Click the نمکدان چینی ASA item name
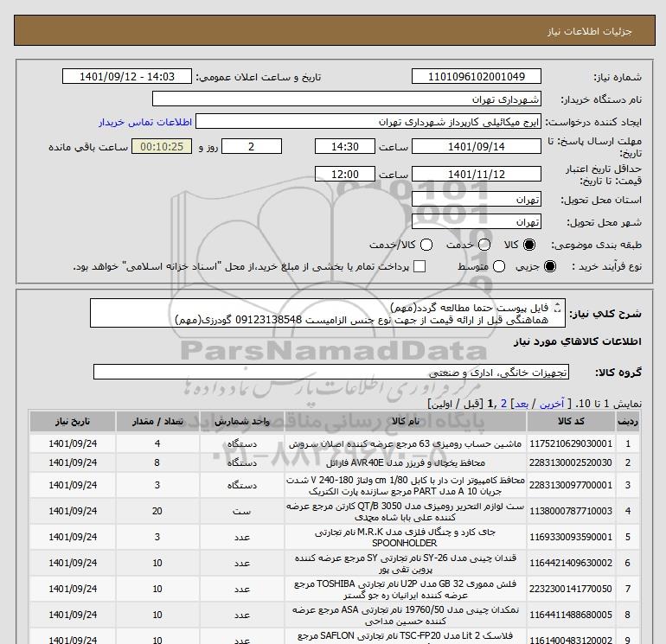Viewport: 666px width, 644px height. 405,615
